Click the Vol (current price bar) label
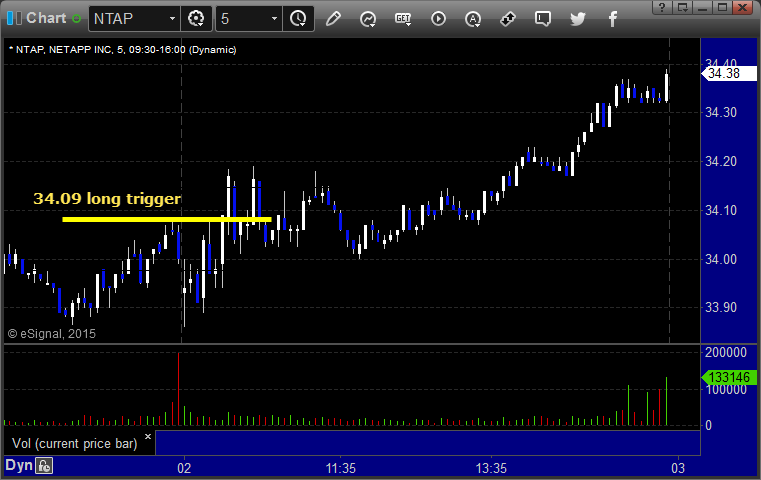761x480 pixels. coord(75,444)
